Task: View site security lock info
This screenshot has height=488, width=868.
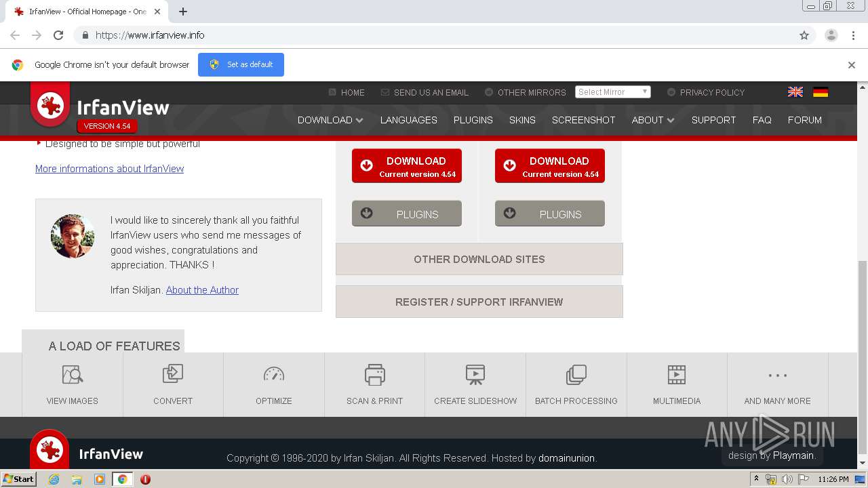Action: [x=85, y=35]
